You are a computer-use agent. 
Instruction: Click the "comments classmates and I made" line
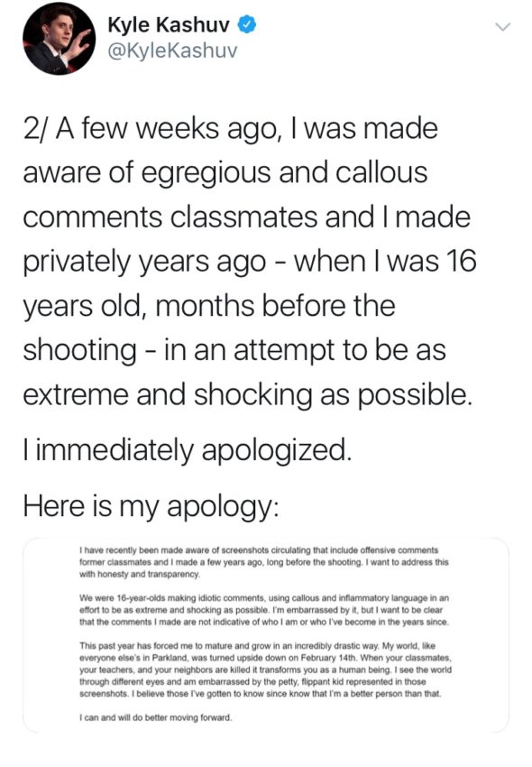point(247,217)
